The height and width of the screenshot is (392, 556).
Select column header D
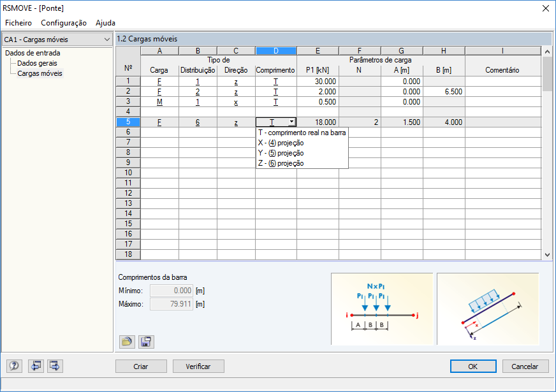pyautogui.click(x=276, y=51)
